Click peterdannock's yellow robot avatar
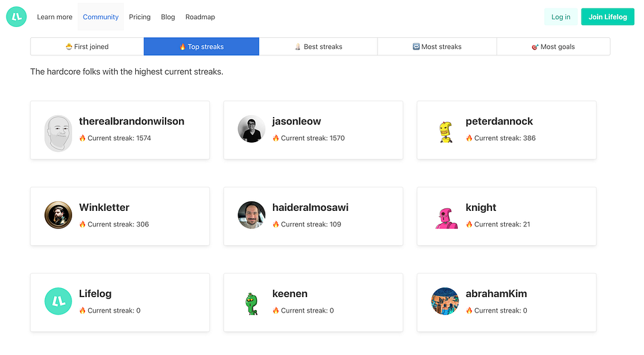Viewport: 644px width, 355px height. tap(445, 132)
